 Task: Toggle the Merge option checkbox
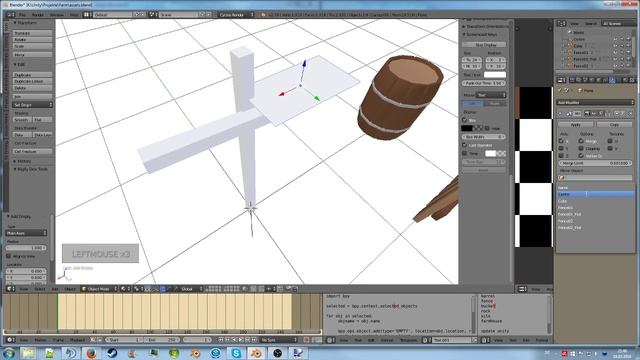(x=581, y=141)
